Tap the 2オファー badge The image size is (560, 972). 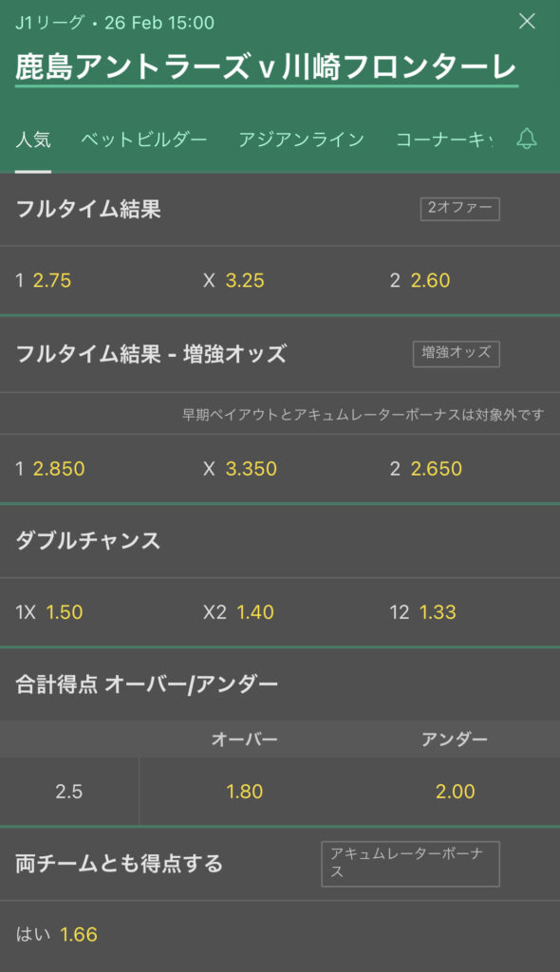pos(459,209)
